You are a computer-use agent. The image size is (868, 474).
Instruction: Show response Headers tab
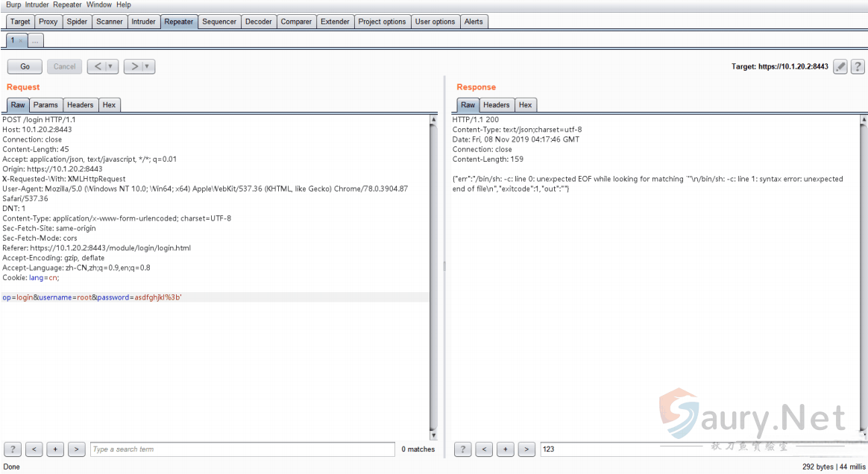[496, 105]
